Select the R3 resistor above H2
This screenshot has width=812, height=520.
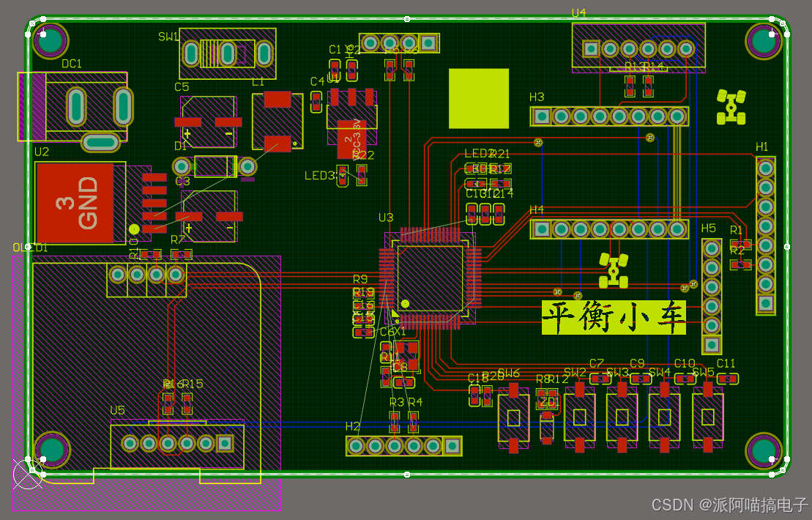click(395, 422)
